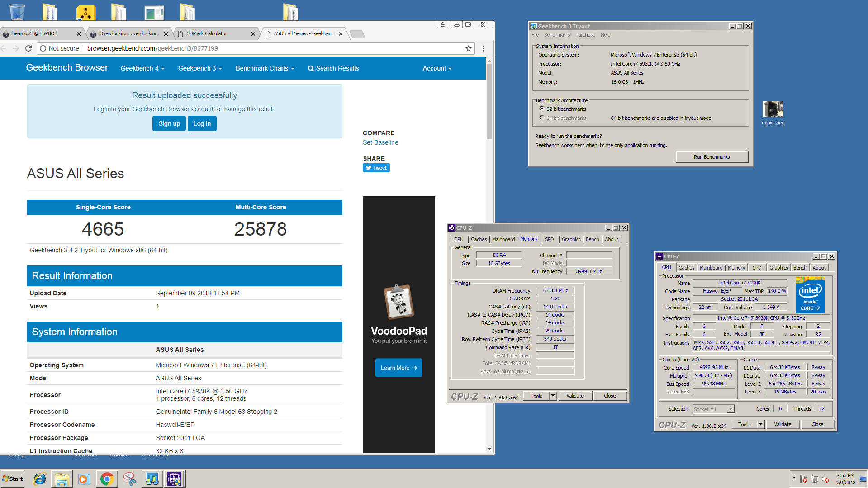The width and height of the screenshot is (868, 488).
Task: Open Mainboard tab in Memory CPU-Z window
Action: pyautogui.click(x=503, y=239)
